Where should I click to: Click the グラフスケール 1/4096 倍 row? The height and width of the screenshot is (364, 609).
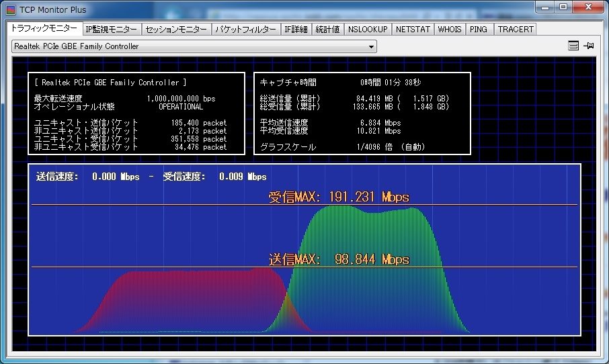342,147
